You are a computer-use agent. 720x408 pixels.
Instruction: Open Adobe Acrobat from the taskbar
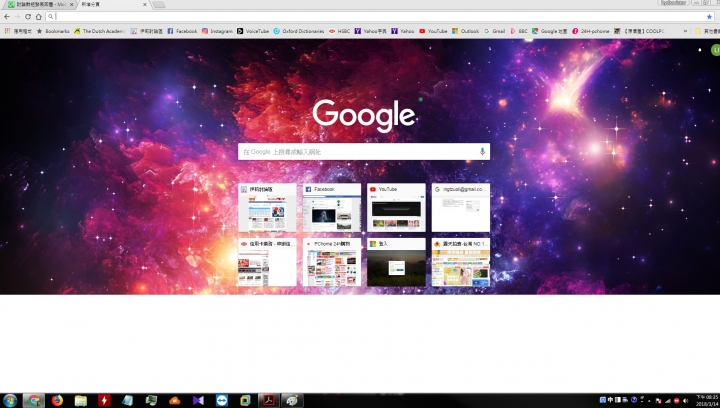(269, 400)
